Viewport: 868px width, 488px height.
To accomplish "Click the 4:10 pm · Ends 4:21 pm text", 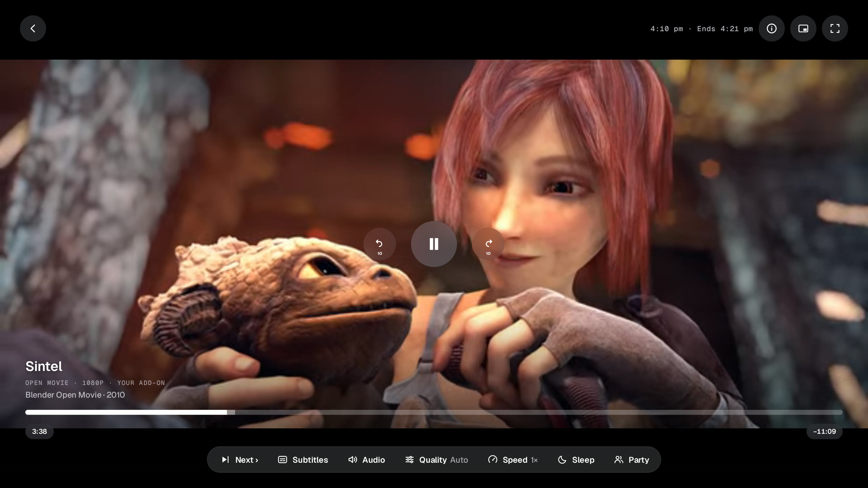I will point(701,29).
